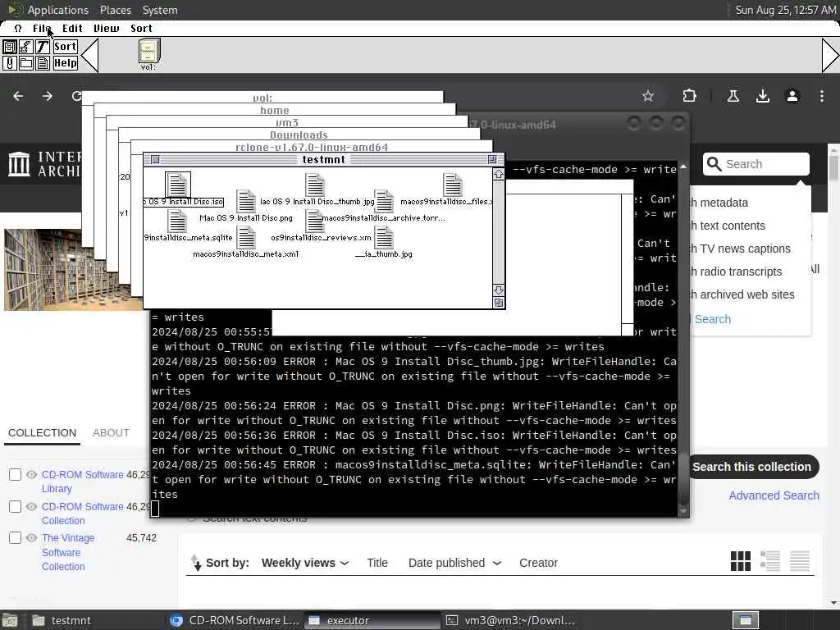
Task: Switch to the ABOUT tab
Action: tap(111, 433)
